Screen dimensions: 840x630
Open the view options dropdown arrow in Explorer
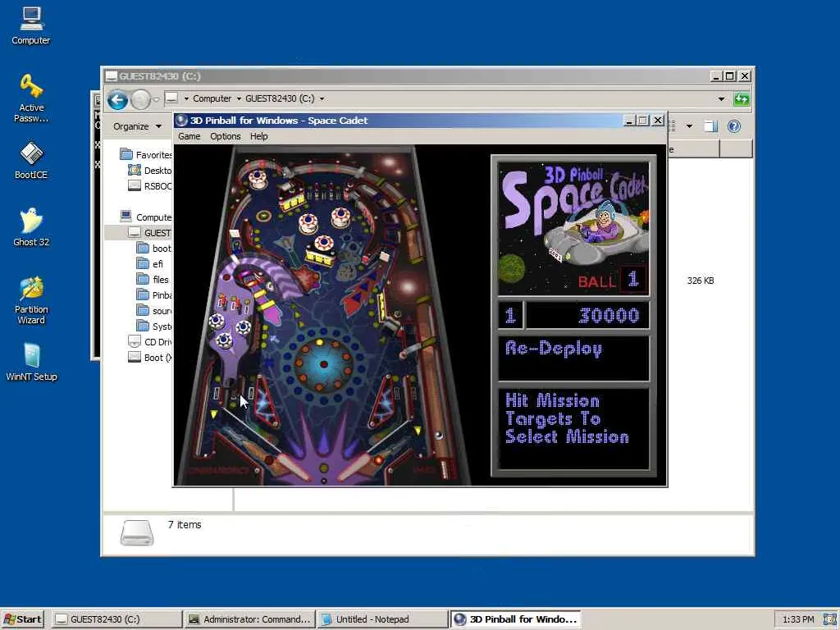coord(689,126)
